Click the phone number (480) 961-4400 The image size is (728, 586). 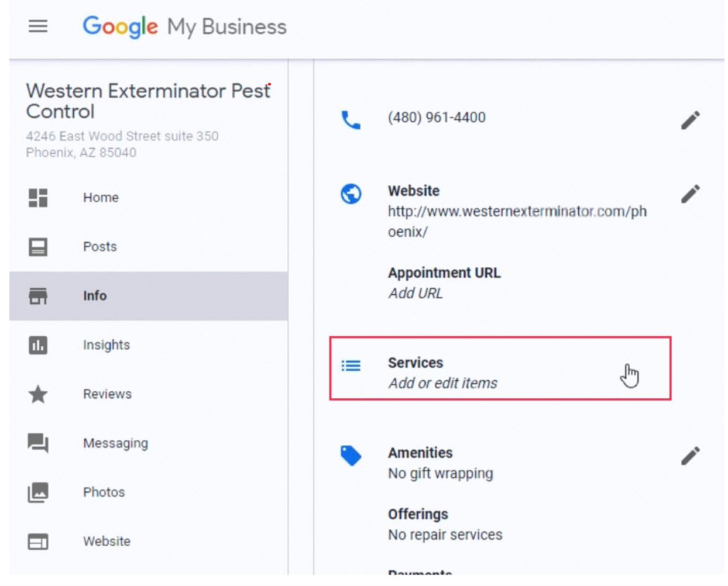click(437, 118)
